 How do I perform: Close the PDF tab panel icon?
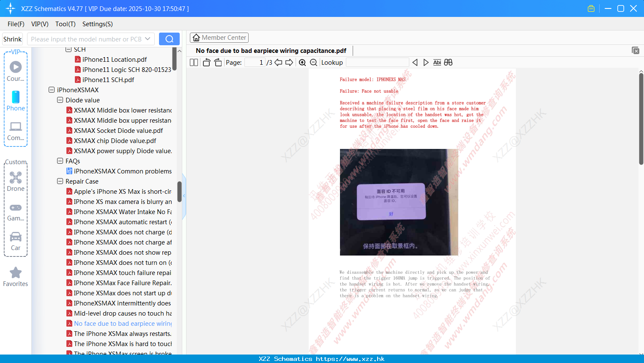click(x=635, y=50)
